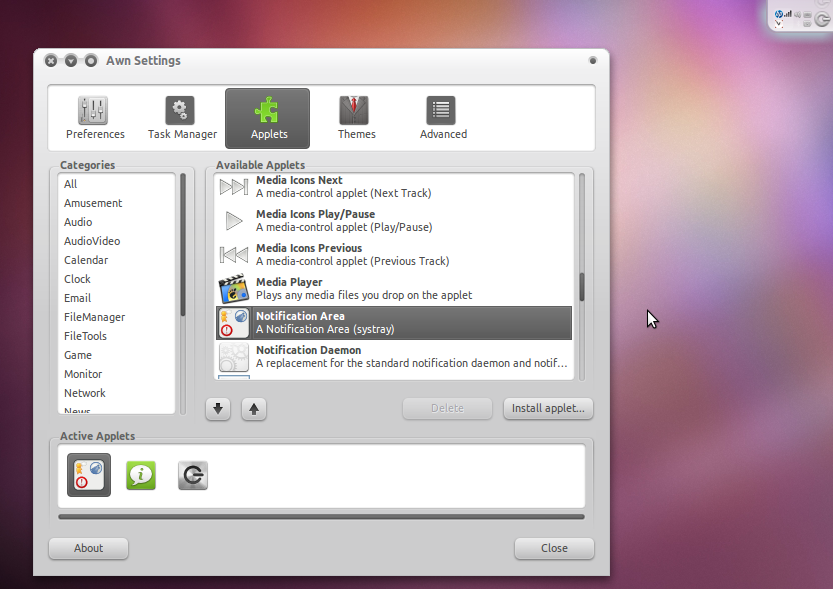Select the Notification Daemon applet icon
The width and height of the screenshot is (833, 589).
pyautogui.click(x=233, y=357)
